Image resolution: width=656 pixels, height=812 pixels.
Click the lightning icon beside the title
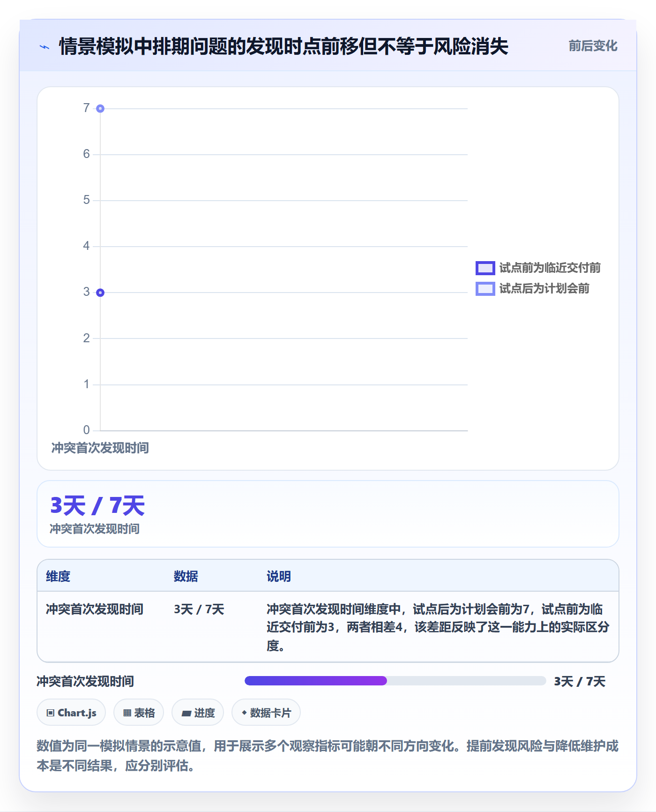[45, 47]
